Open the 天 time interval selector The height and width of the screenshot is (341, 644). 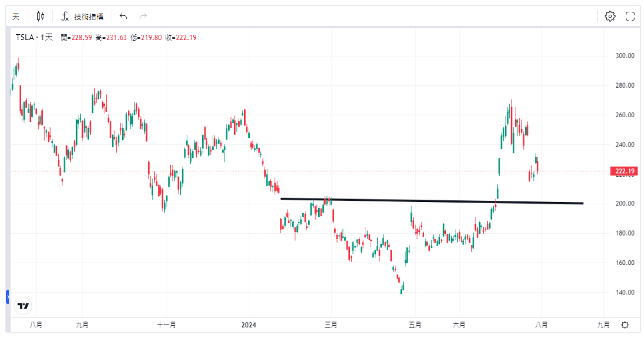click(16, 16)
